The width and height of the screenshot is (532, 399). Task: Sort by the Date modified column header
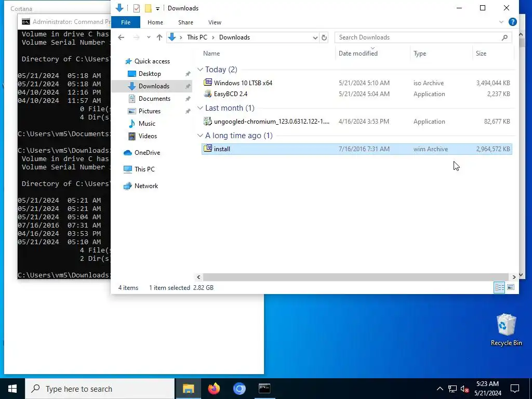(358, 54)
